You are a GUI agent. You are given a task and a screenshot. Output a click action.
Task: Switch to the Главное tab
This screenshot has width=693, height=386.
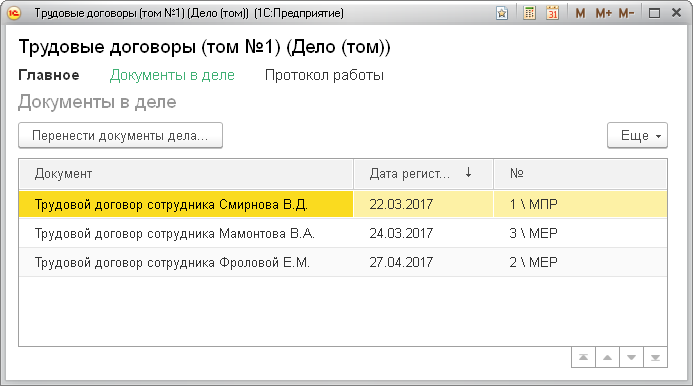pyautogui.click(x=49, y=75)
